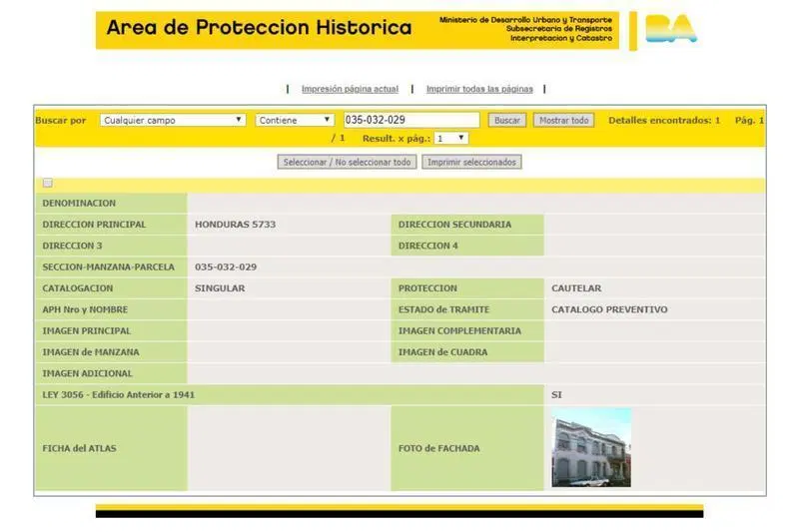Click 'LEY 3056 - Edificio Anterior a 1941' label
This screenshot has width=799, height=532.
point(118,395)
